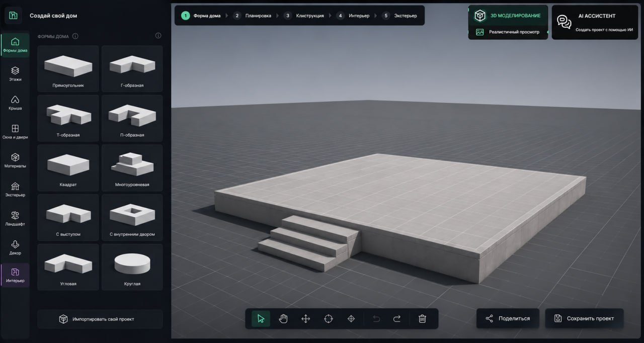Choose the Прямоугольник house shape

tap(68, 68)
